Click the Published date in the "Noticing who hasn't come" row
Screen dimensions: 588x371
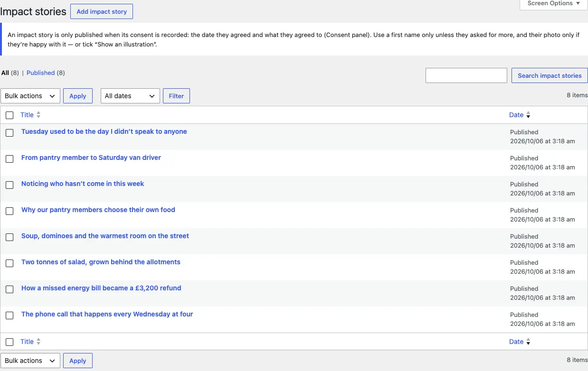point(542,189)
